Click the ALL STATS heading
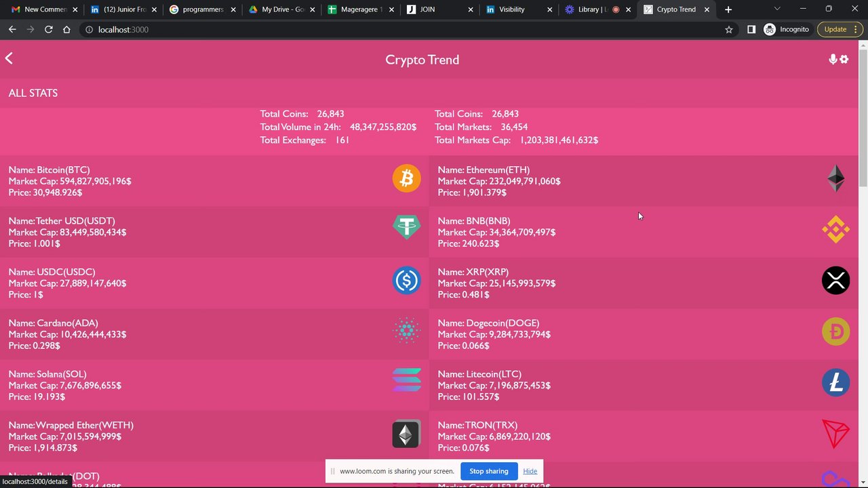Viewport: 868px width, 488px height. pos(33,93)
